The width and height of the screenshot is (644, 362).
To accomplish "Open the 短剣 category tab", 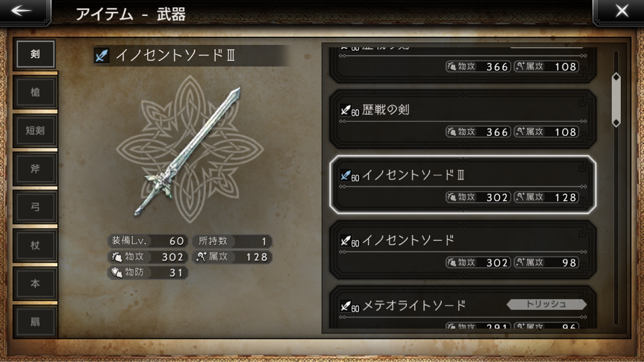I will (x=35, y=131).
